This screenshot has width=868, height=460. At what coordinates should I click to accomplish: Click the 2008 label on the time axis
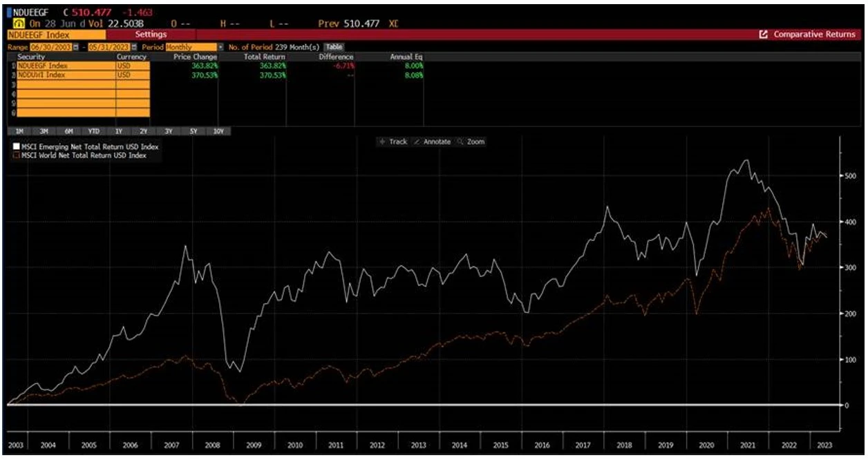click(x=212, y=445)
